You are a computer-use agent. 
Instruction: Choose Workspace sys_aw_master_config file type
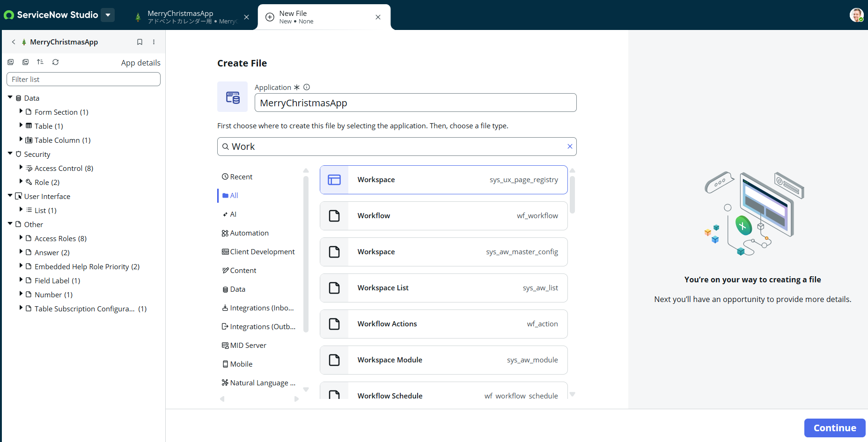point(443,252)
